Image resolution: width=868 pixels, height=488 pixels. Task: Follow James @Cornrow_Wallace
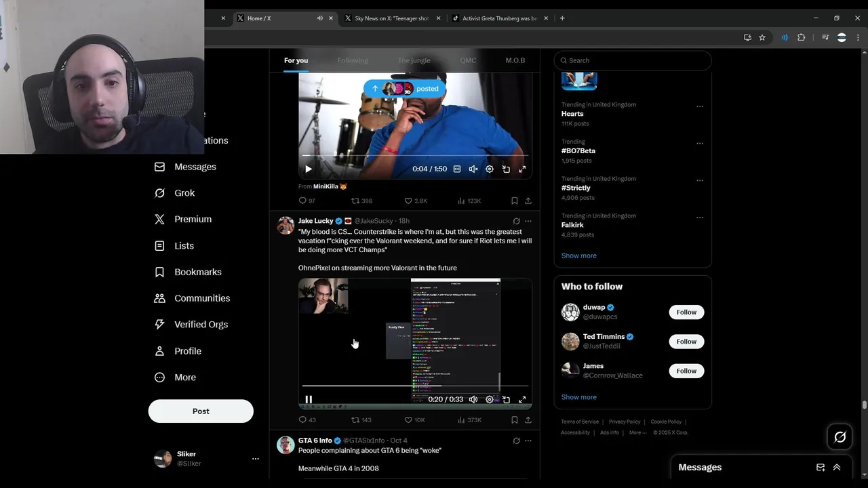click(x=686, y=371)
